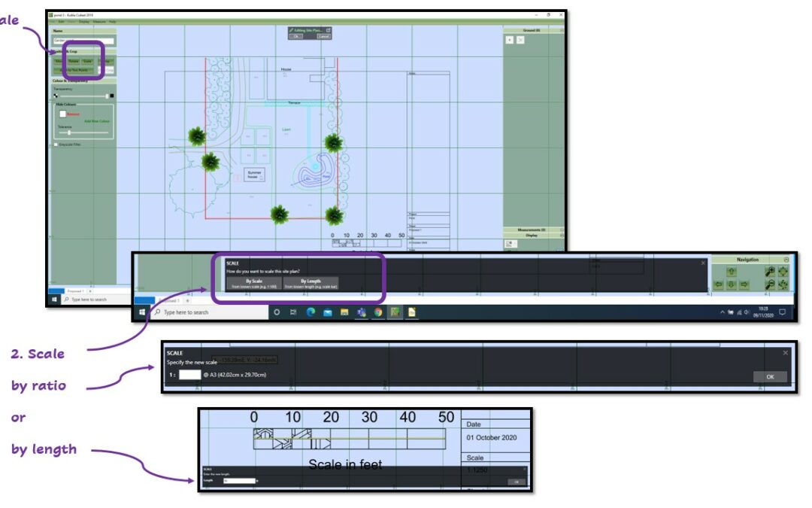Screen dimensions: 812x508
Task: Open Microsoft Teams from the taskbar
Action: [362, 312]
